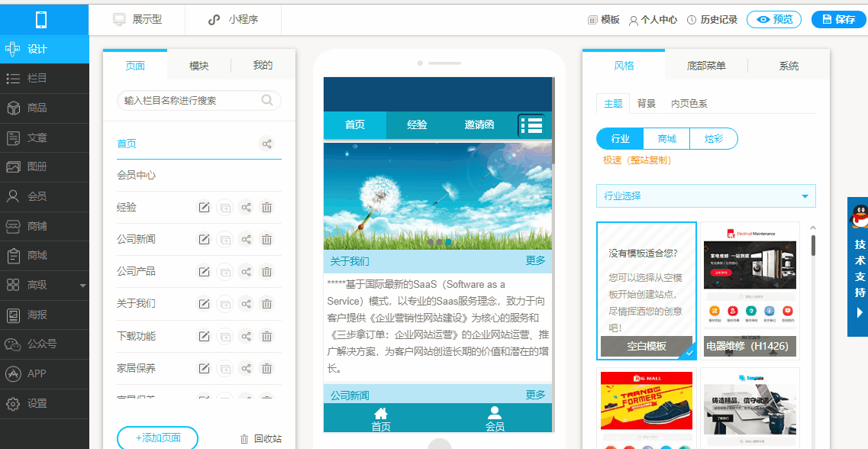
Task: Delete the 公司新闻 page
Action: click(x=267, y=240)
